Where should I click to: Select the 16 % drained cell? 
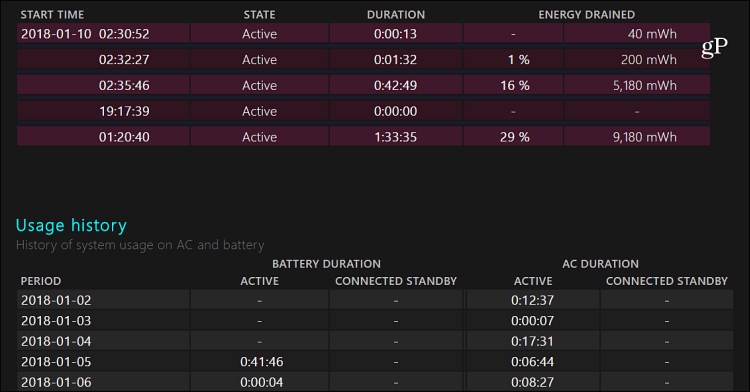click(x=514, y=85)
